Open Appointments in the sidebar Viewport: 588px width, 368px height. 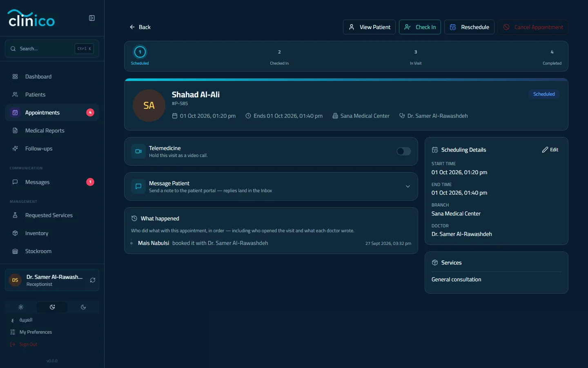coord(52,112)
